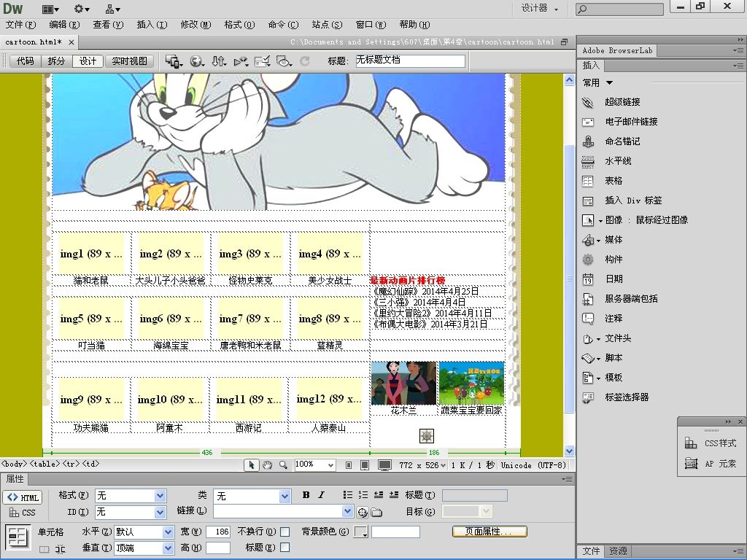Click Server-Side Include (服务器端包括) icon
Image resolution: width=747 pixels, height=560 pixels.
[x=588, y=299]
